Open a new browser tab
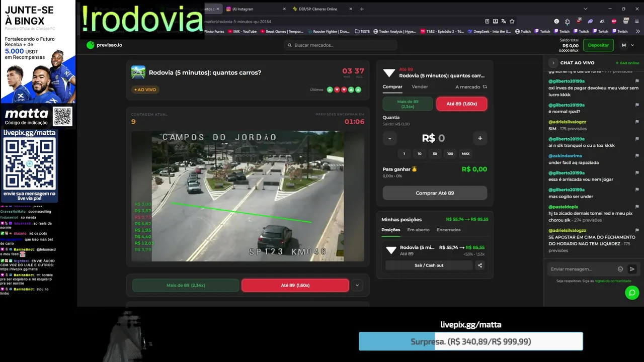Screen dimensions: 644x362 coord(362,9)
